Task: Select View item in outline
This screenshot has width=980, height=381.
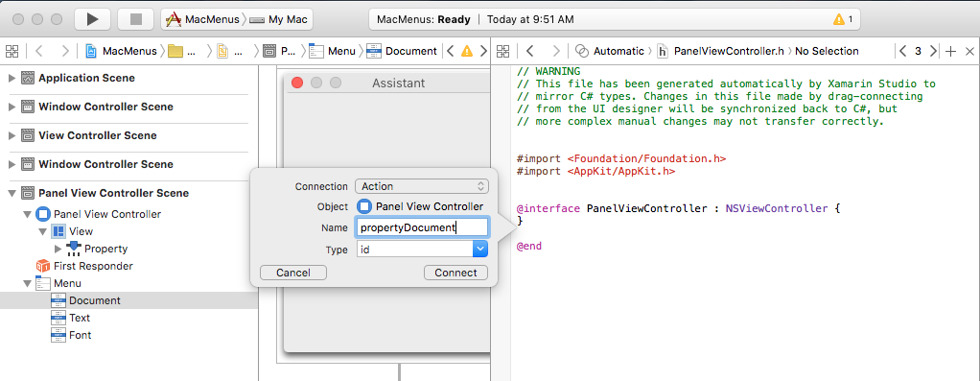Action: (81, 231)
